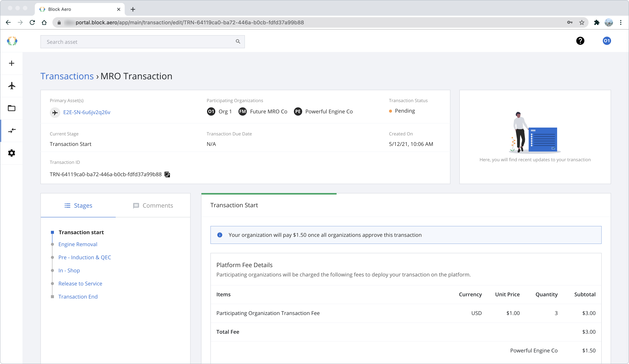
Task: Click the Pending status text
Action: pyautogui.click(x=405, y=111)
